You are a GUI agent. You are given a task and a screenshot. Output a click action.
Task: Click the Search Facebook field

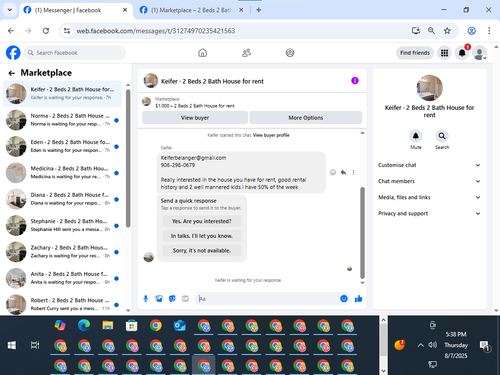(x=75, y=53)
